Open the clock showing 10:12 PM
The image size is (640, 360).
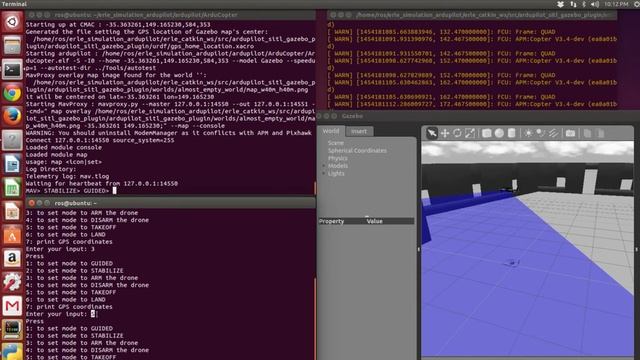pos(616,4)
